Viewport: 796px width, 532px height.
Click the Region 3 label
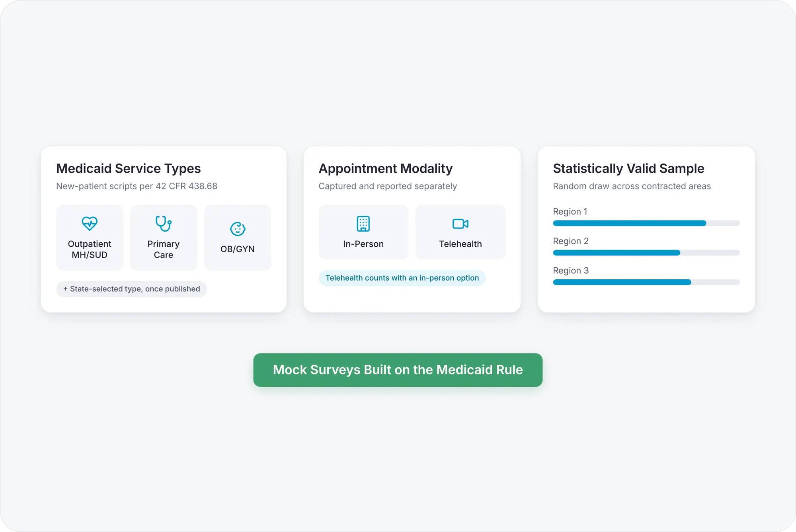click(571, 271)
